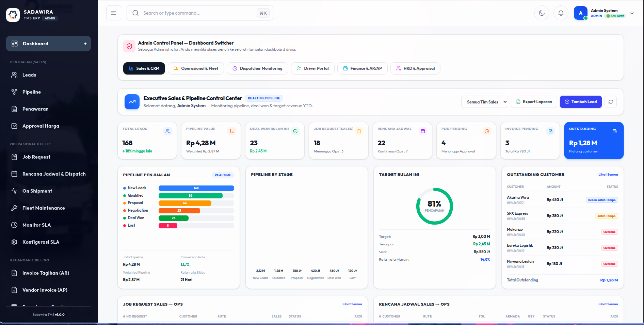Click the Outstanding card icon
This screenshot has width=644, height=325.
pos(614,131)
